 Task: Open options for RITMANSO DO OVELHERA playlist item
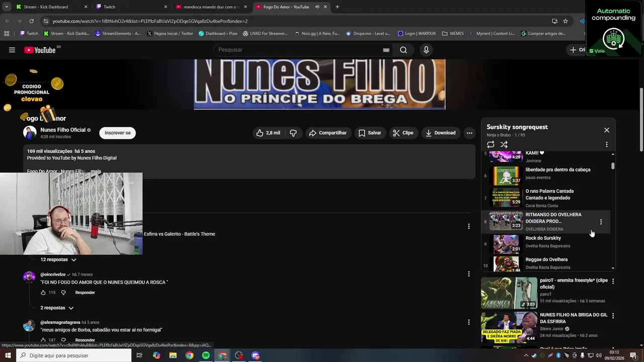[x=601, y=222]
